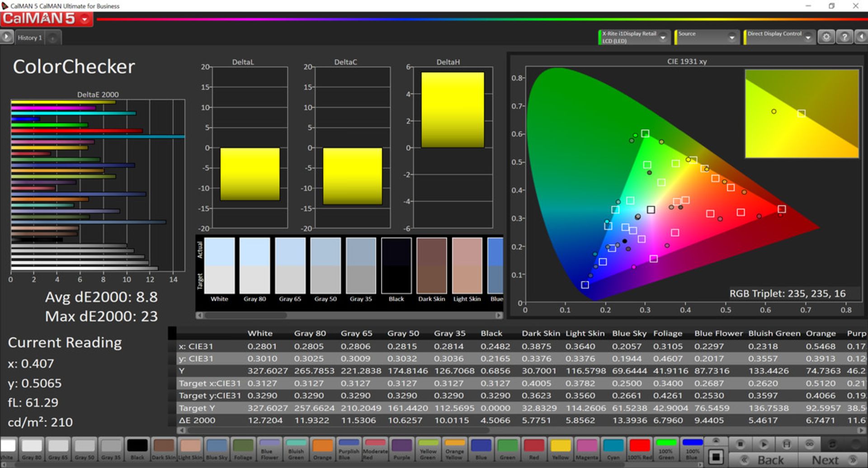Screen dimensions: 868x468
Task: Open the X-Rite i1Display Retail meter dropdown
Action: point(663,38)
